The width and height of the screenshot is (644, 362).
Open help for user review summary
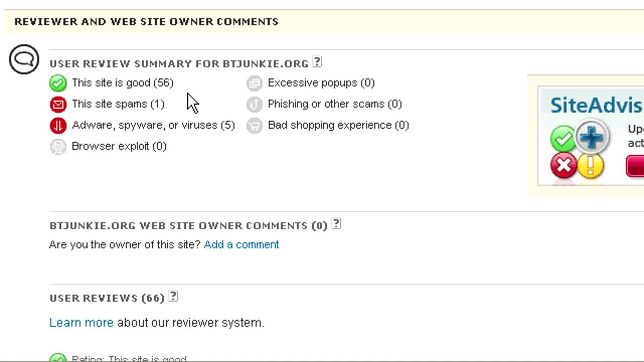(317, 62)
